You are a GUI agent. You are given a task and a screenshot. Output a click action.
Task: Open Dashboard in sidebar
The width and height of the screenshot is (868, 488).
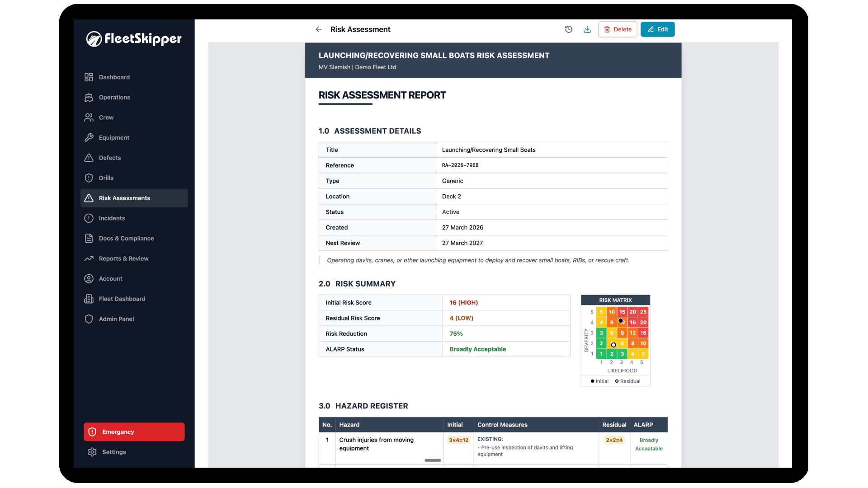pos(134,77)
